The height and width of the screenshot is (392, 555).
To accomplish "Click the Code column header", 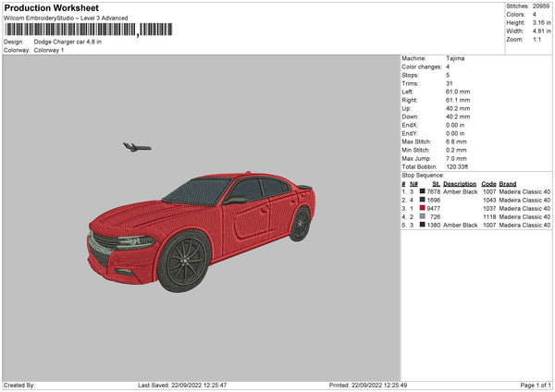I will pyautogui.click(x=488, y=184).
